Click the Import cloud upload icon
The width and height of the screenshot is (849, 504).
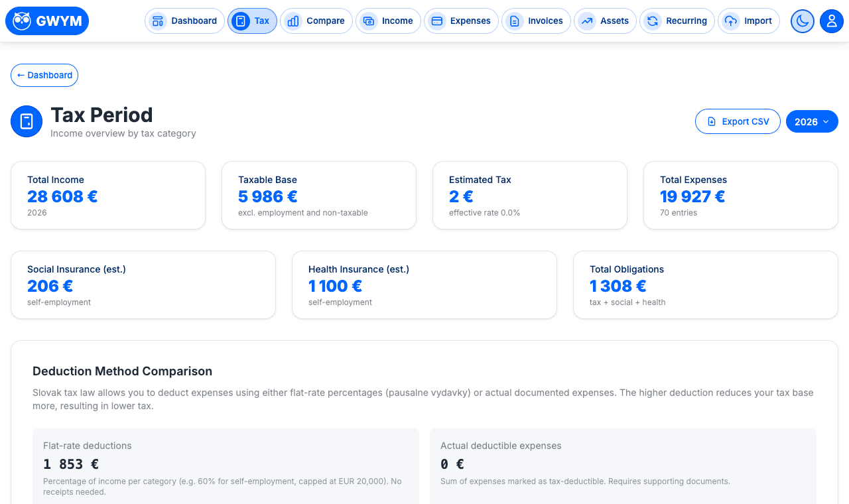tap(731, 21)
